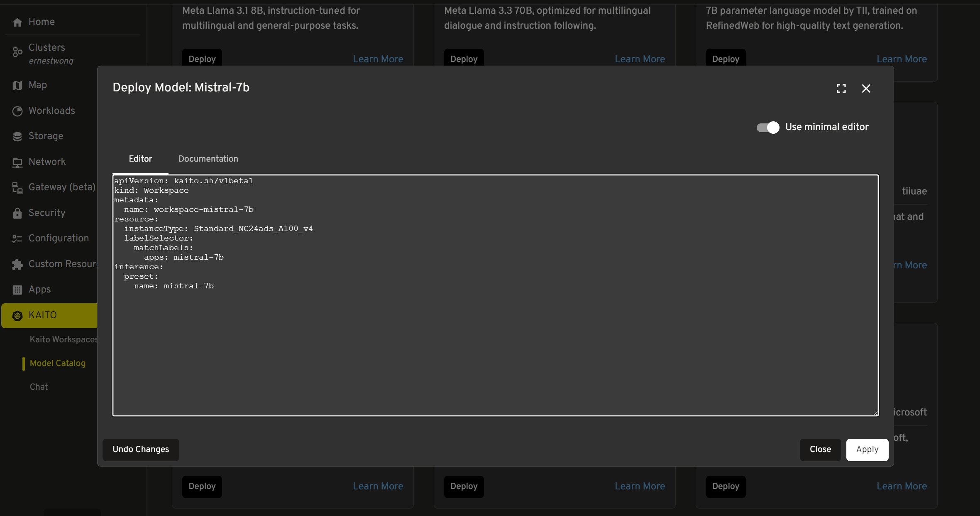Open Kaito Workspaces submenu item
Viewport: 980px width, 516px height.
(x=63, y=340)
